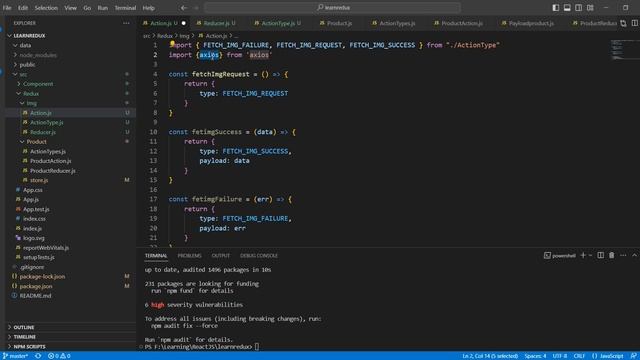
Task: Open Explorer more actions ellipsis
Action: (x=126, y=23)
